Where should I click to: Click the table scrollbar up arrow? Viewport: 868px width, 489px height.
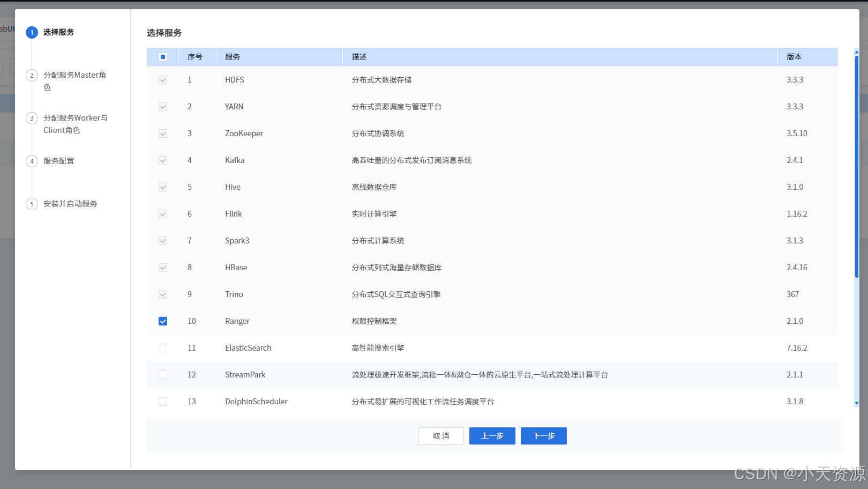click(x=856, y=52)
